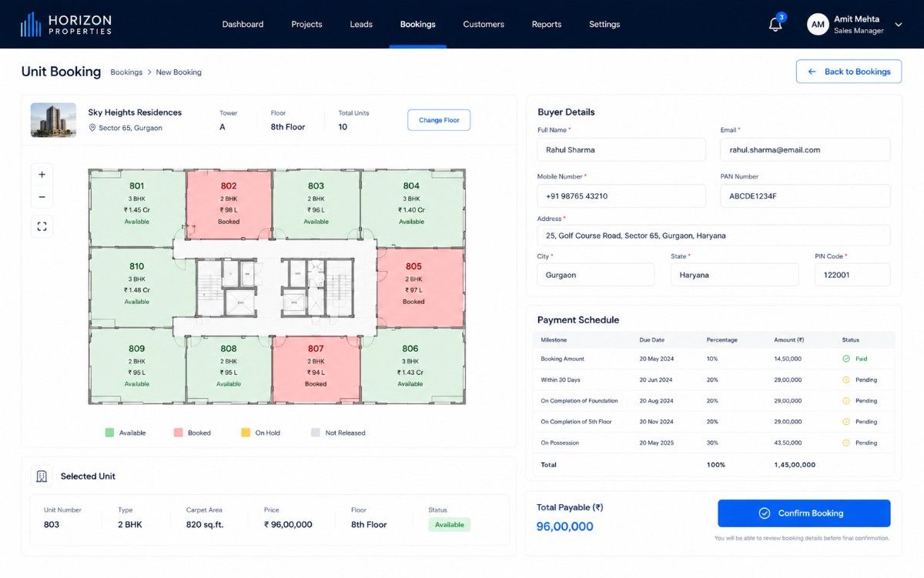Click pending icon for Completion of 5th Floor

click(846, 422)
